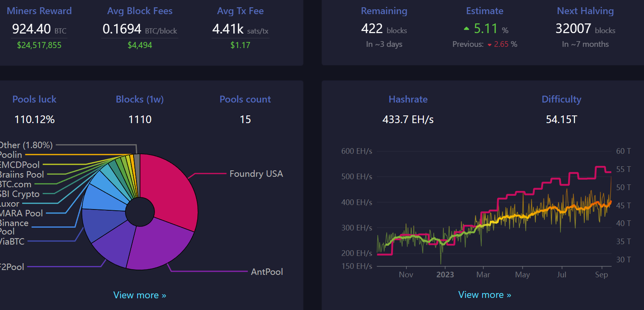Image resolution: width=644 pixels, height=310 pixels.
Task: Click the F2Pool legend label
Action: point(12,267)
